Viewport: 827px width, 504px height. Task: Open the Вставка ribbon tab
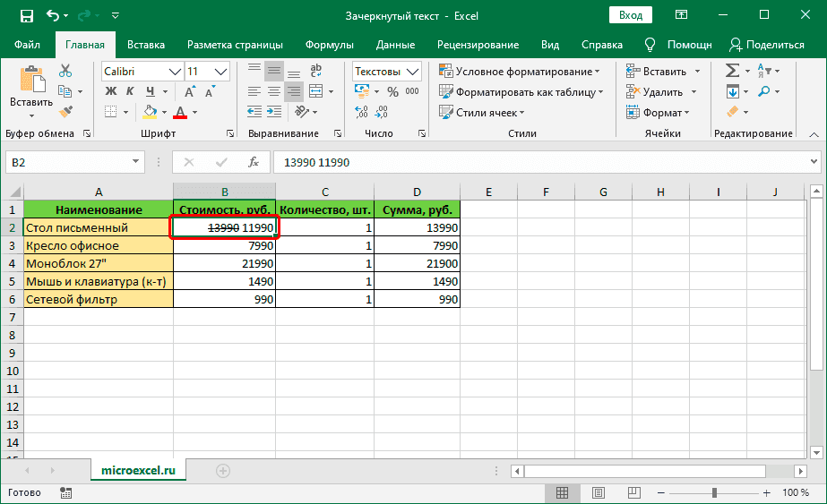145,45
